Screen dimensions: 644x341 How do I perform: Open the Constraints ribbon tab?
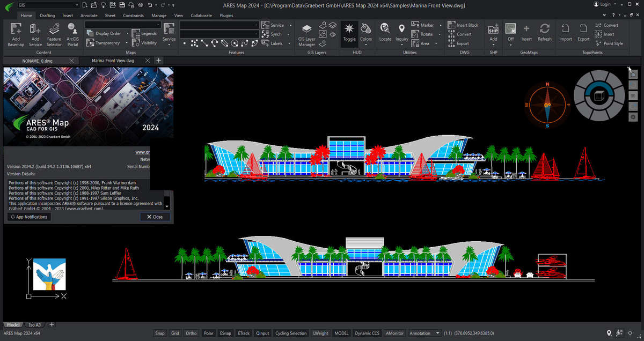coord(133,16)
